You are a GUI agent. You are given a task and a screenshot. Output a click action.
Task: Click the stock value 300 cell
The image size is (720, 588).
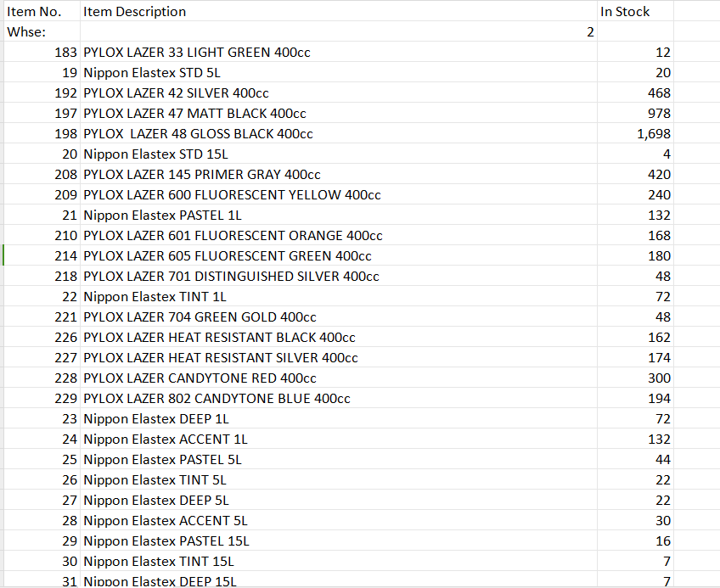[x=659, y=378]
